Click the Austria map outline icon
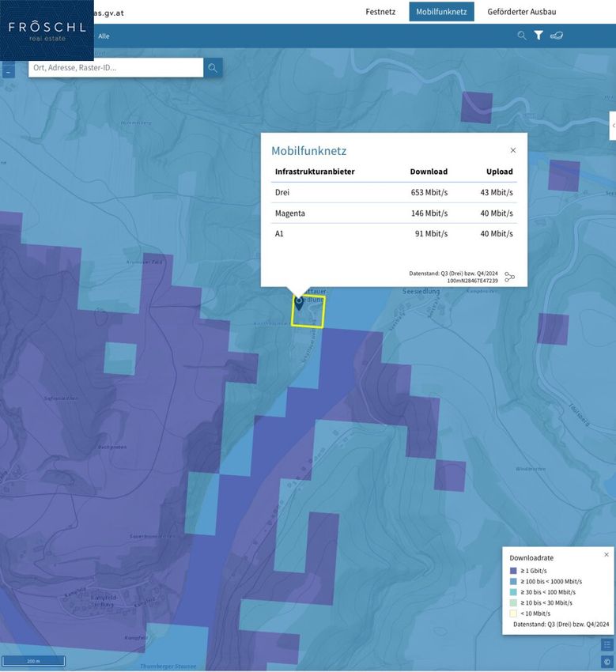The height and width of the screenshot is (672, 616). (x=557, y=36)
